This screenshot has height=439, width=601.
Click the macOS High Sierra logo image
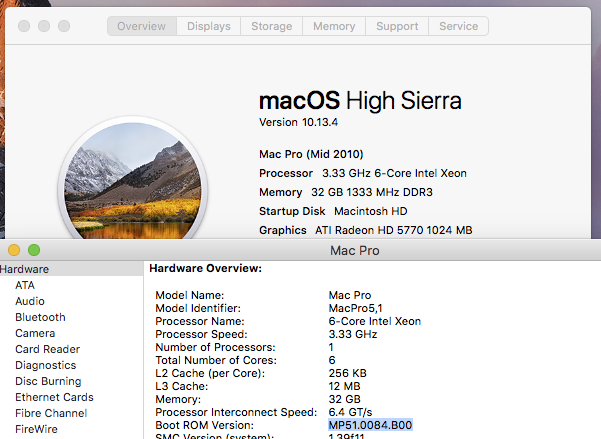[133, 178]
